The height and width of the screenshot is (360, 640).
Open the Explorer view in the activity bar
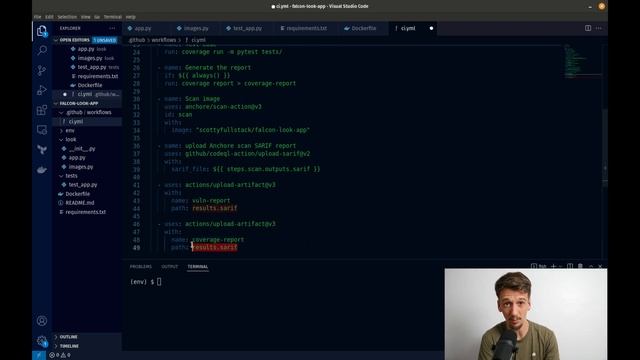[x=42, y=31]
